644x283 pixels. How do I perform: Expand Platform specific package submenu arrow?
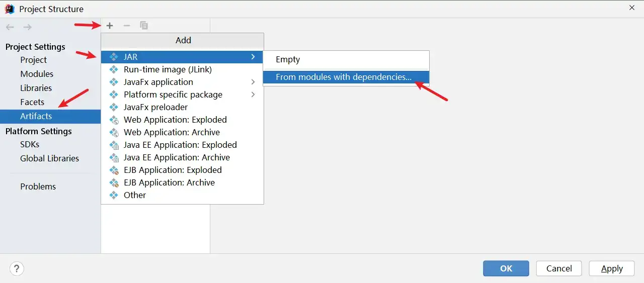253,95
